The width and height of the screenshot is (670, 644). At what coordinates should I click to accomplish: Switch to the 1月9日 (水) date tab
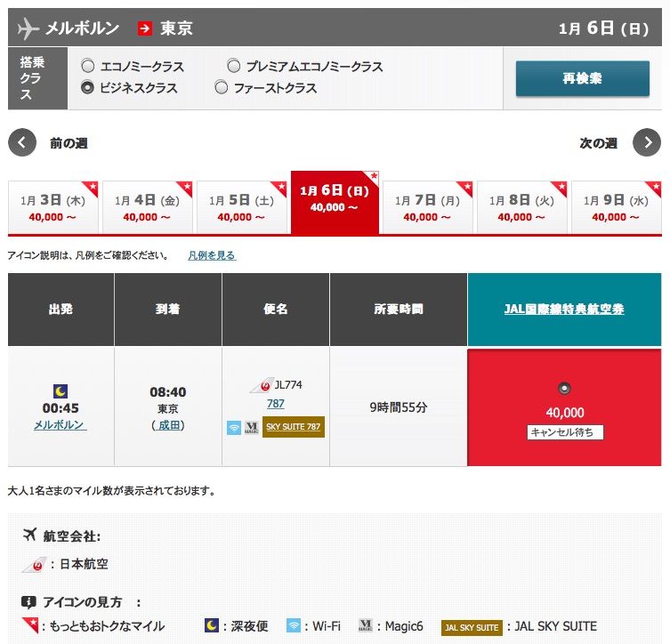(x=617, y=207)
